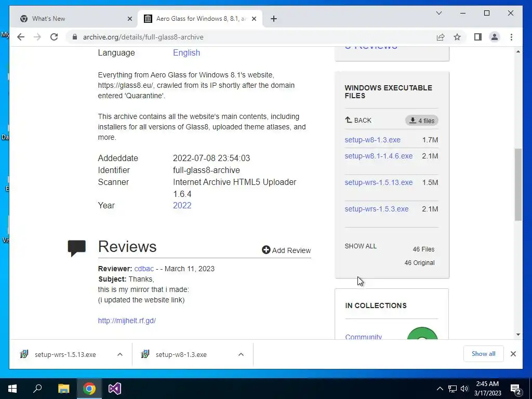Open the notification center icon
Viewport: 532px width, 399px height.
click(x=516, y=389)
